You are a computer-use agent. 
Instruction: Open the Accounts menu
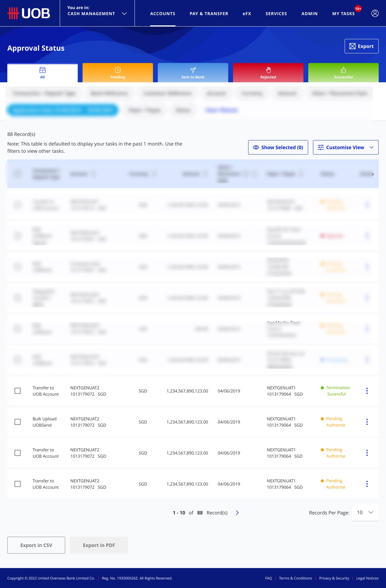(163, 14)
